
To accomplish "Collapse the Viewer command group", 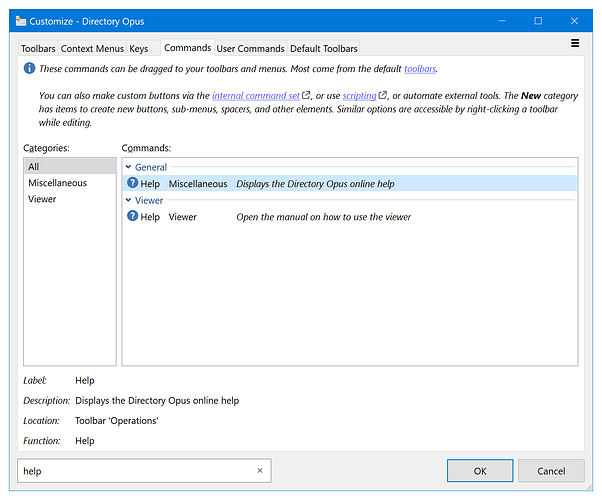I will [129, 201].
